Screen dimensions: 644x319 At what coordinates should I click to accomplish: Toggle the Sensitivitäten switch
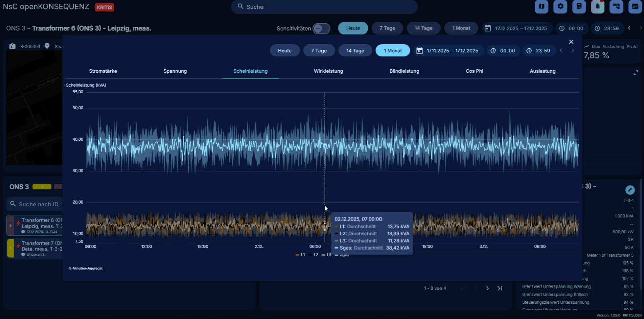[321, 28]
